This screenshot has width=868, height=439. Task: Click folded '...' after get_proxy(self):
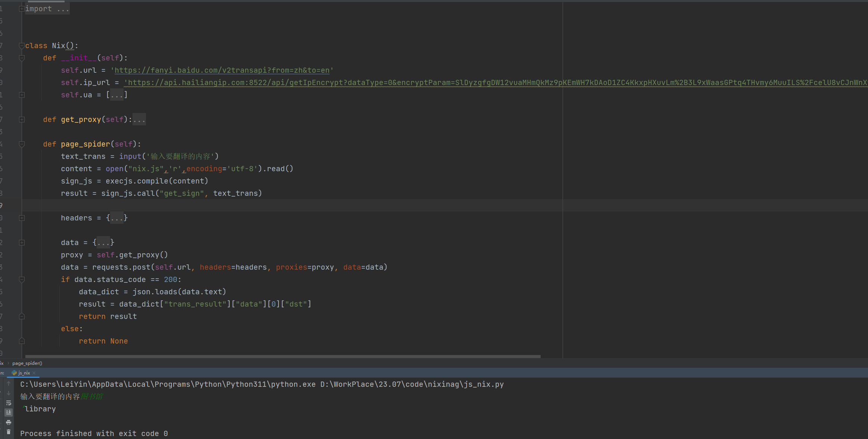[139, 119]
